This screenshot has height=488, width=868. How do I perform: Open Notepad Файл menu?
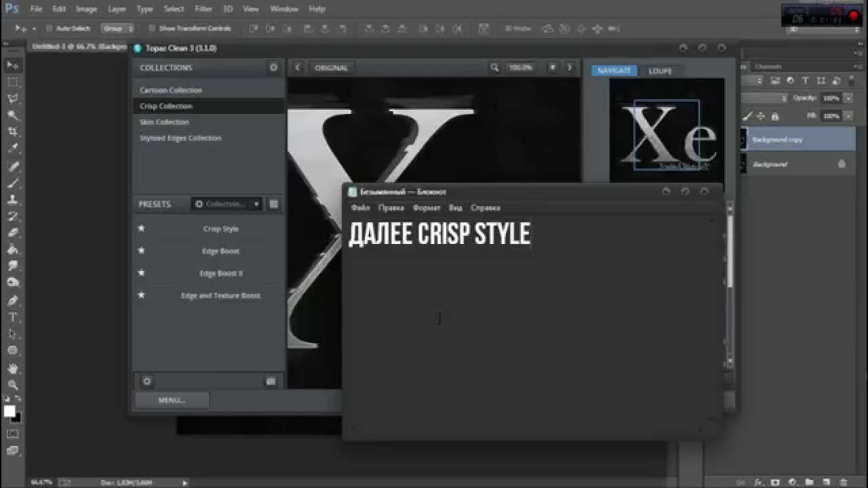tap(360, 208)
